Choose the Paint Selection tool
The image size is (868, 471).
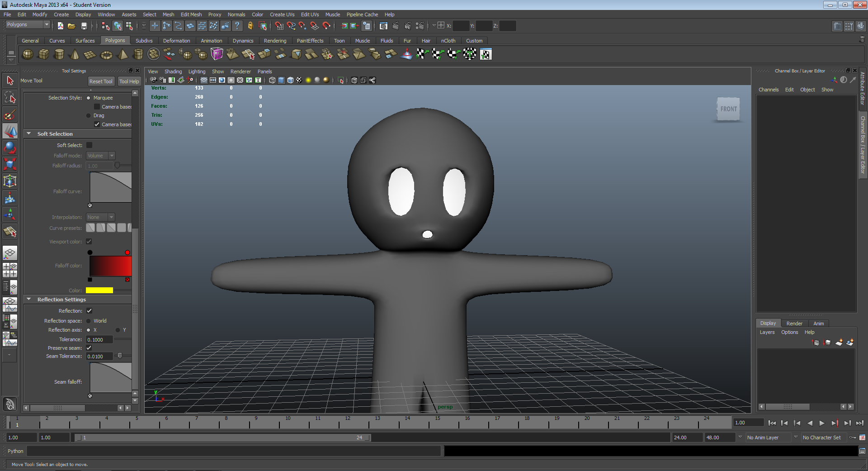pos(10,114)
